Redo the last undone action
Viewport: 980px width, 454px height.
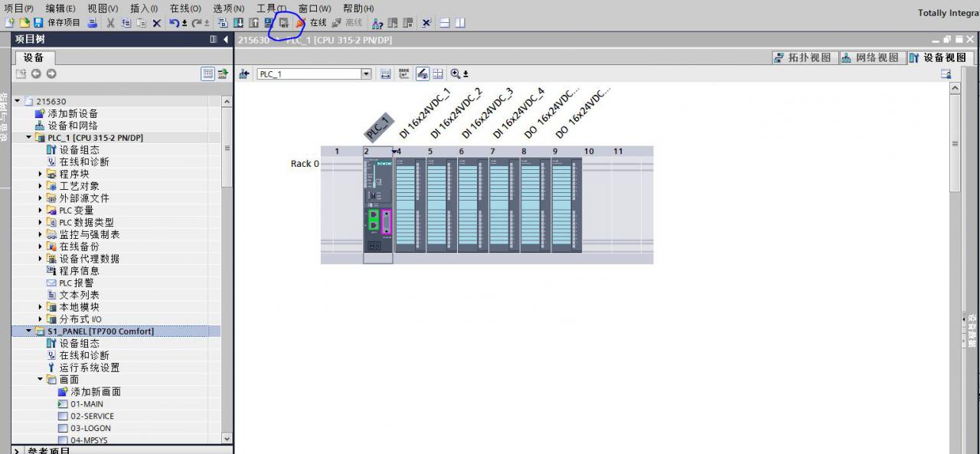coord(196,23)
